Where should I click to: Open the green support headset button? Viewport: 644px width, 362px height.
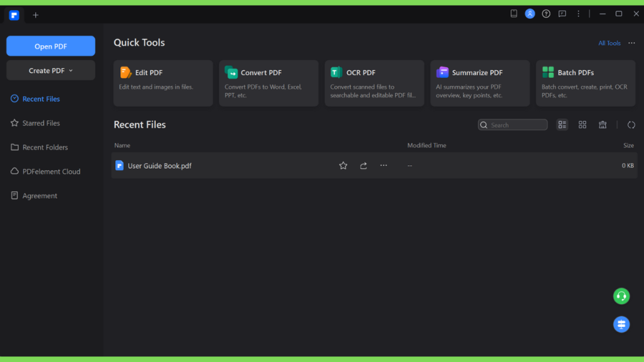click(x=621, y=296)
